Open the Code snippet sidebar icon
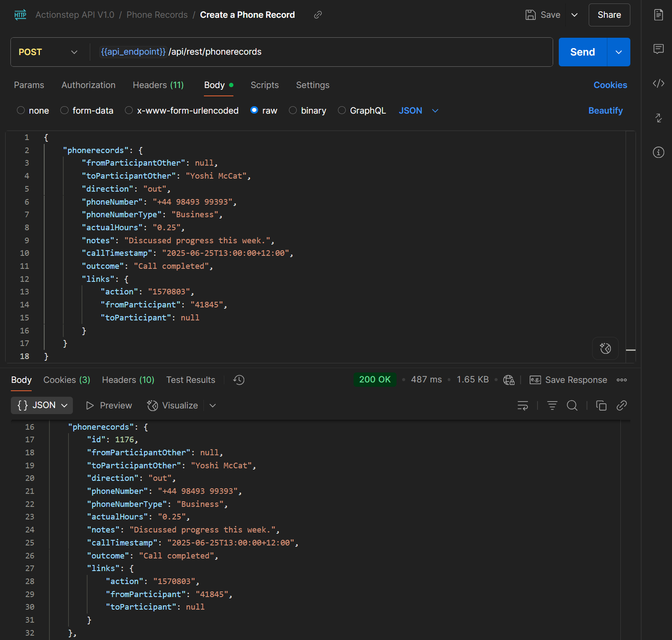The width and height of the screenshot is (672, 640). click(x=659, y=83)
